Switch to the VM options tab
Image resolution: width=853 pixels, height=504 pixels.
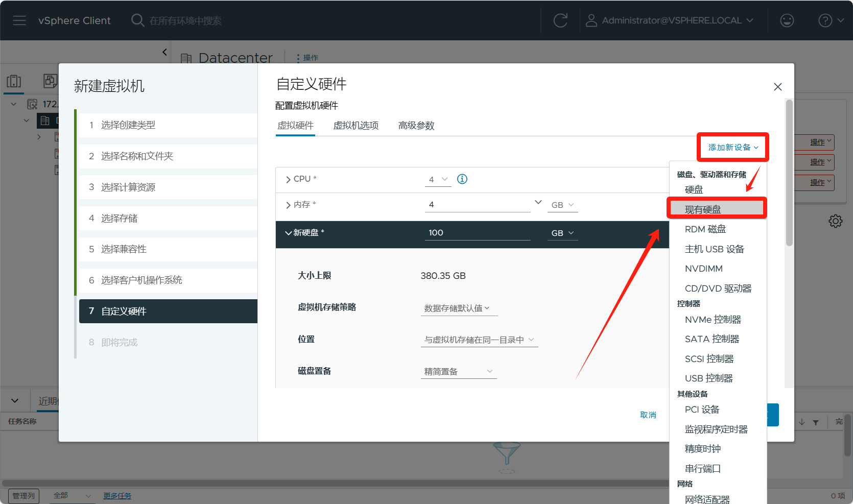click(356, 126)
